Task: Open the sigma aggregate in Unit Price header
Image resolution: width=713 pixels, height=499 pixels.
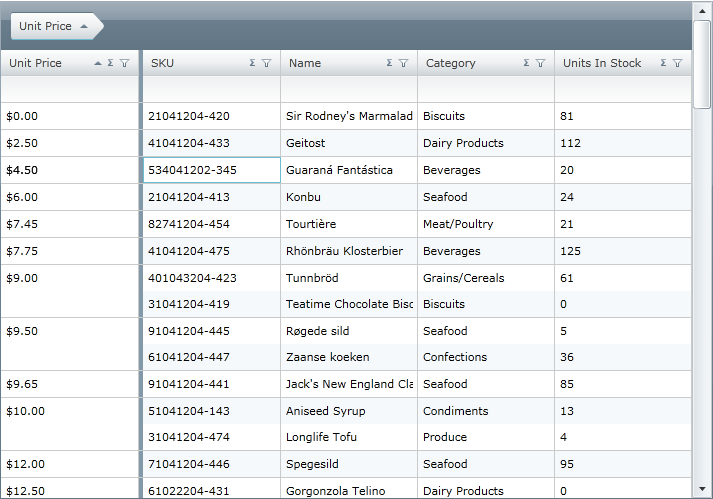Action: [x=110, y=63]
